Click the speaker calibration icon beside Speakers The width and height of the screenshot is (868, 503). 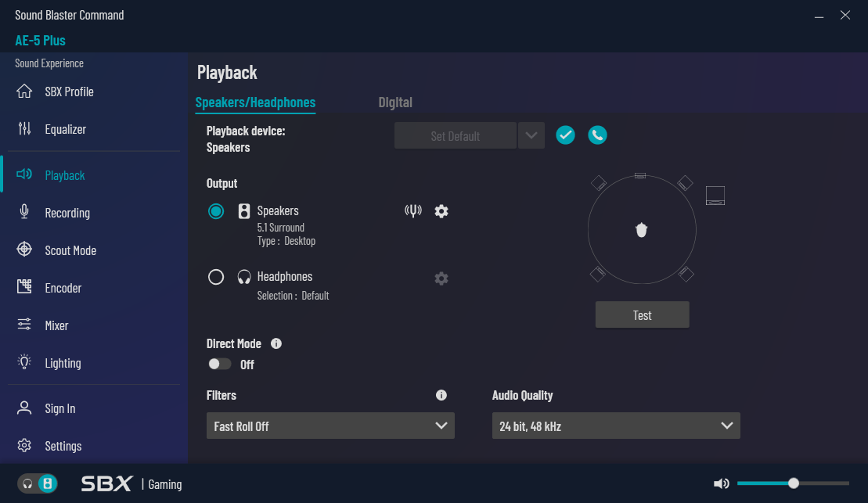413,210
